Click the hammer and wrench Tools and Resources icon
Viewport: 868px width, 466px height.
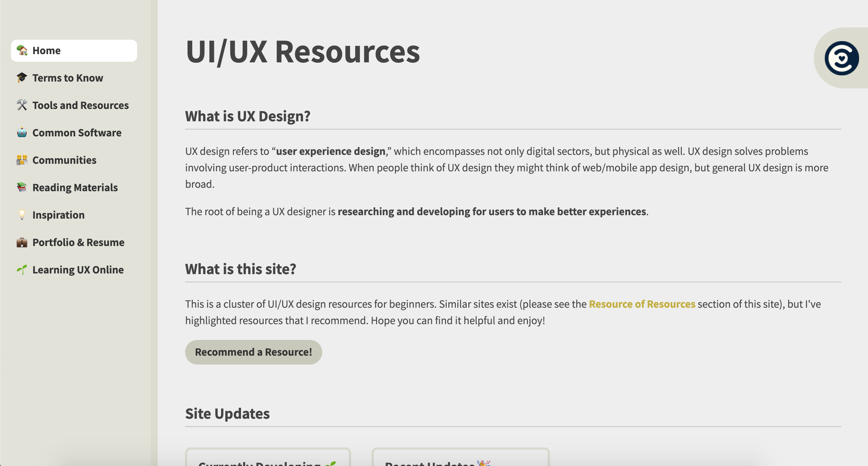(22, 105)
